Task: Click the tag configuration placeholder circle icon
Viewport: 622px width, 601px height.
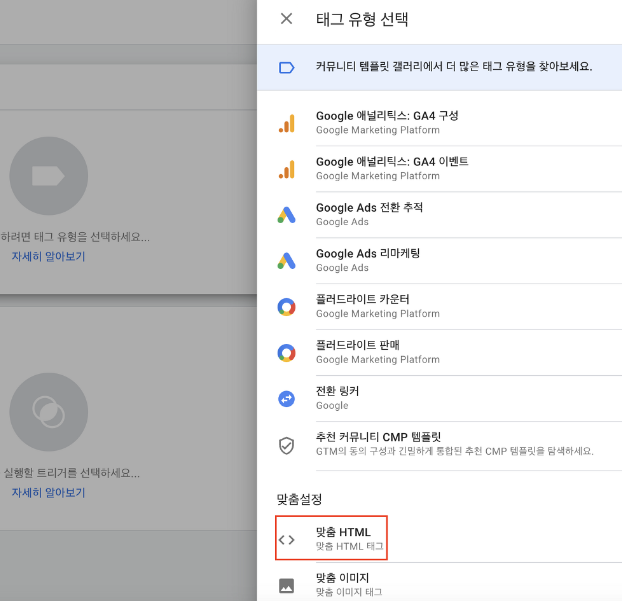Action: (49, 176)
